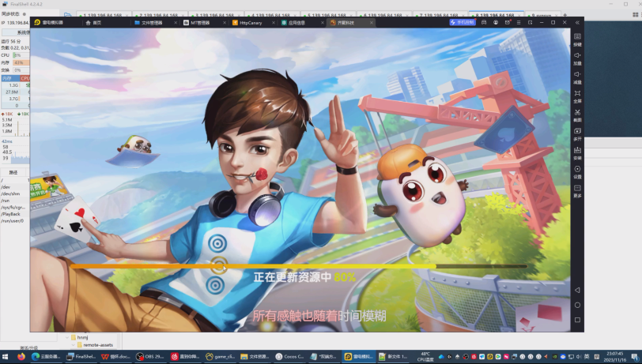The width and height of the screenshot is (642, 364).
Task: Click the resize-window icon beside the hamburger menu
Action: pos(530,22)
